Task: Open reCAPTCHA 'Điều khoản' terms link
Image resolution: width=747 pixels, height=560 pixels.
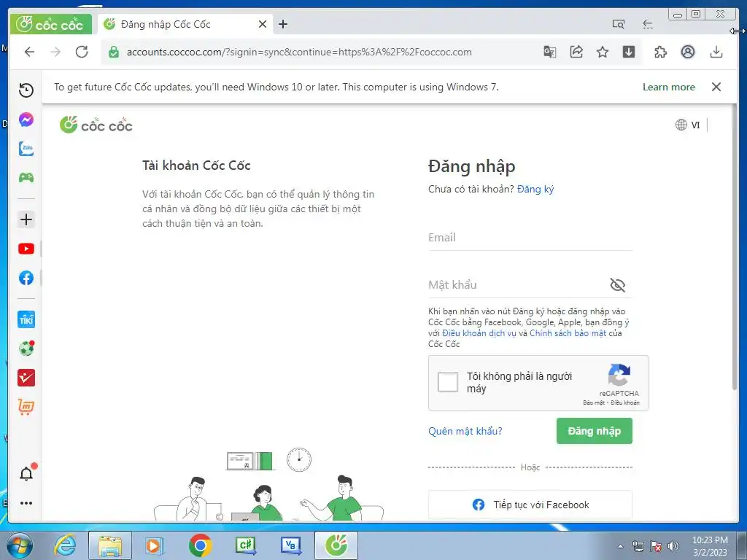Action: point(625,402)
